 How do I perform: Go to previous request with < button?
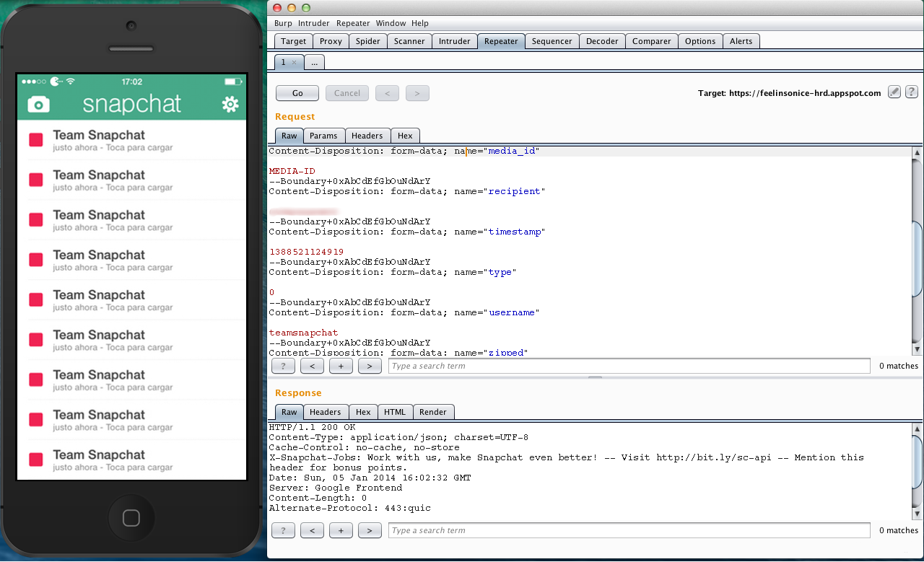tap(388, 93)
